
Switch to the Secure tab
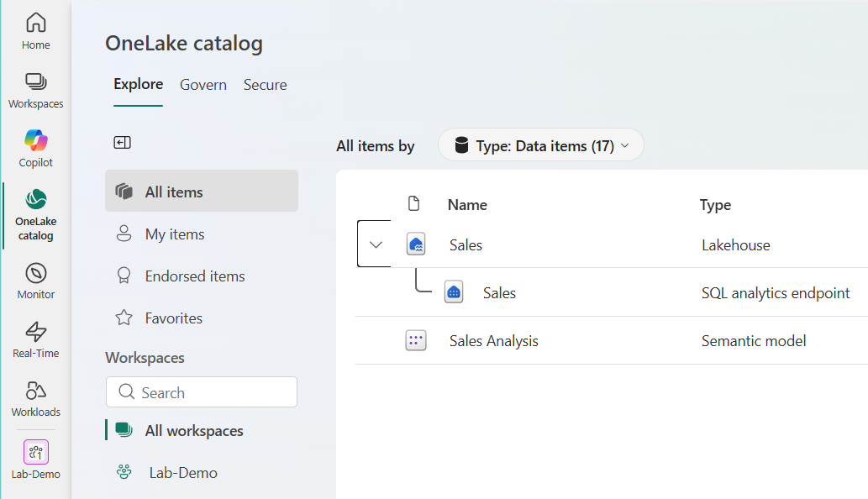pos(266,85)
